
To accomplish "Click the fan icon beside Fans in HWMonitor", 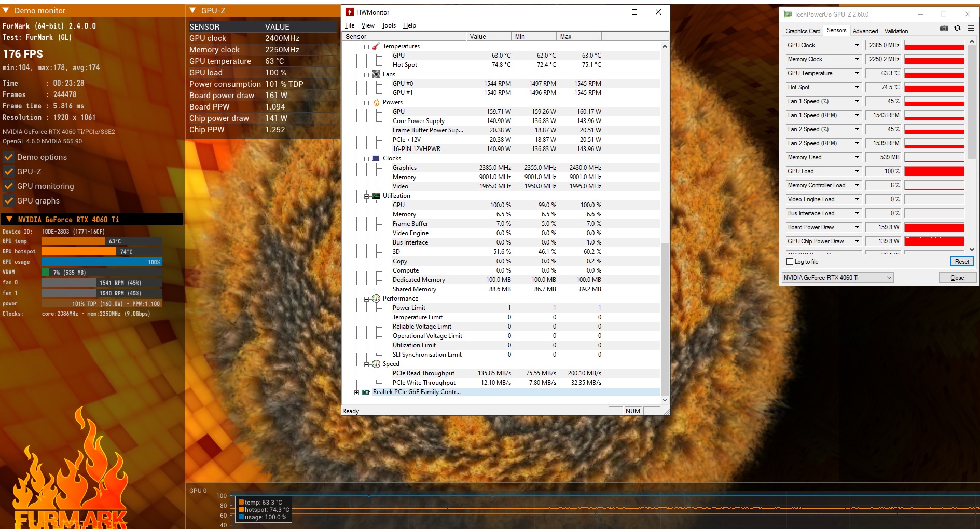I will [x=376, y=74].
